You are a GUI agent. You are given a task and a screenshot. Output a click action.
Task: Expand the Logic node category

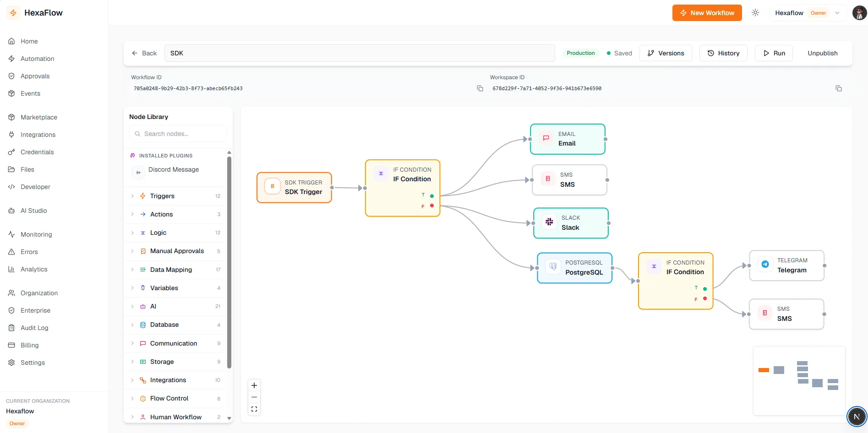pos(176,233)
